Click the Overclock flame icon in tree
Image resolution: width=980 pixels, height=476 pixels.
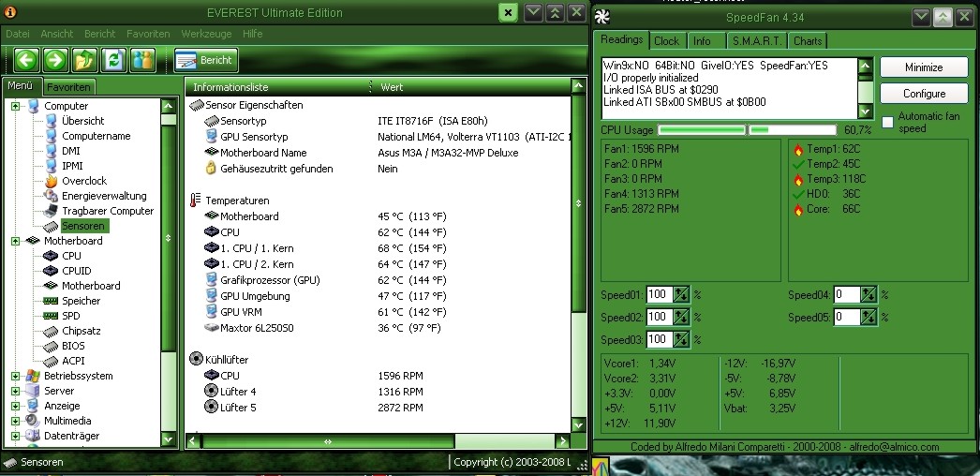[x=51, y=181]
